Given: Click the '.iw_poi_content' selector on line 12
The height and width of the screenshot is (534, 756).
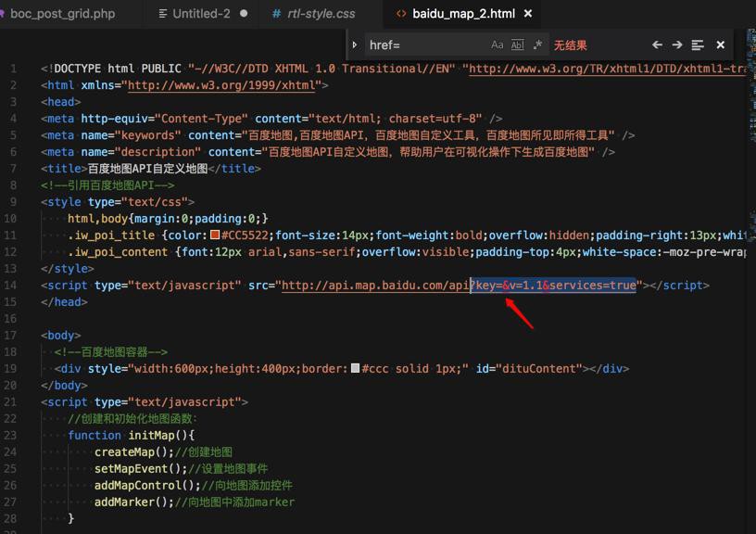Looking at the screenshot, I should click(119, 252).
